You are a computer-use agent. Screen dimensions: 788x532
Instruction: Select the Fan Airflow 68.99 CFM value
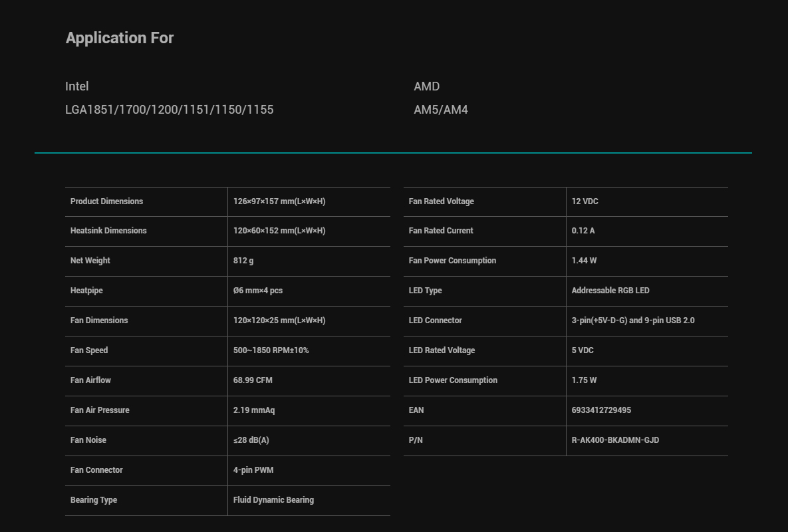click(253, 380)
